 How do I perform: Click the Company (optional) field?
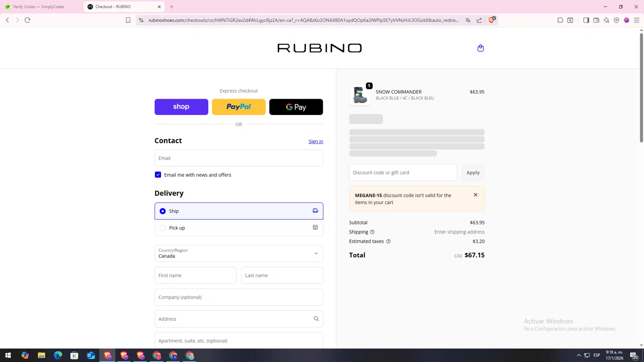pos(239,297)
